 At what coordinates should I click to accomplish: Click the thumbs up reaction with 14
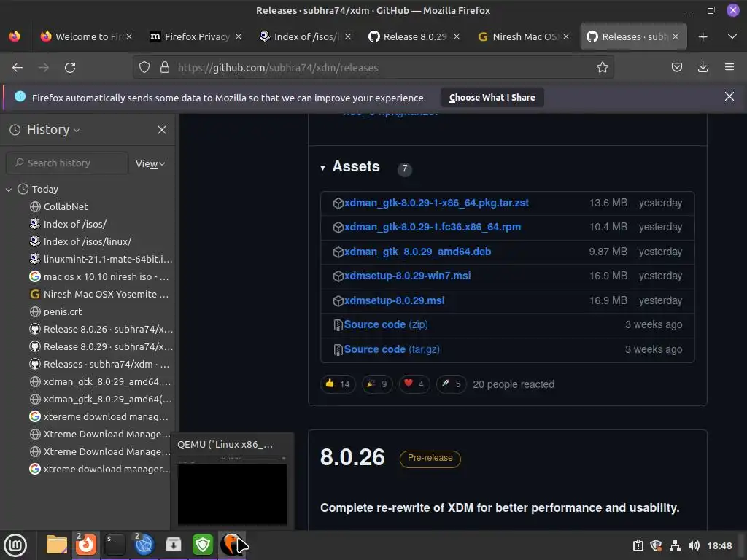tap(338, 384)
